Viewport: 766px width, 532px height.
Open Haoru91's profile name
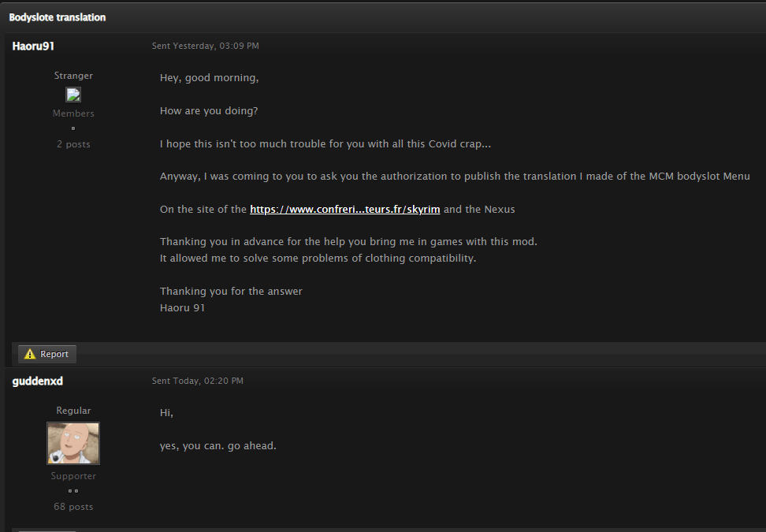tap(33, 46)
